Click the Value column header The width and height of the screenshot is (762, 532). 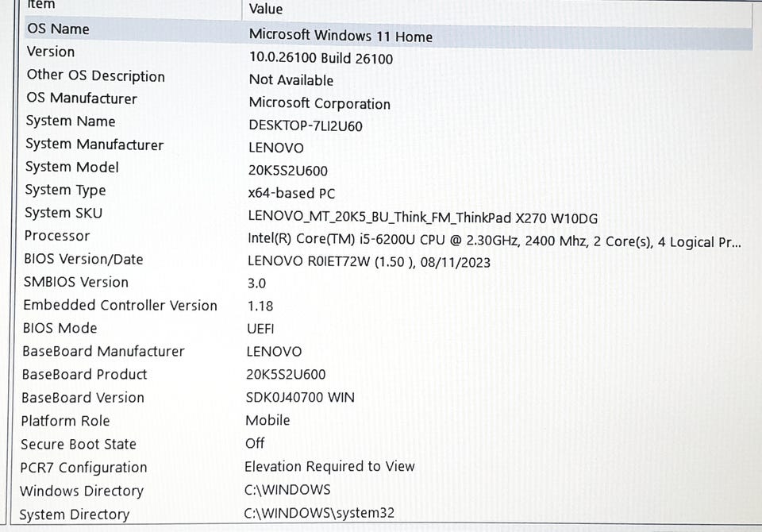pos(266,8)
